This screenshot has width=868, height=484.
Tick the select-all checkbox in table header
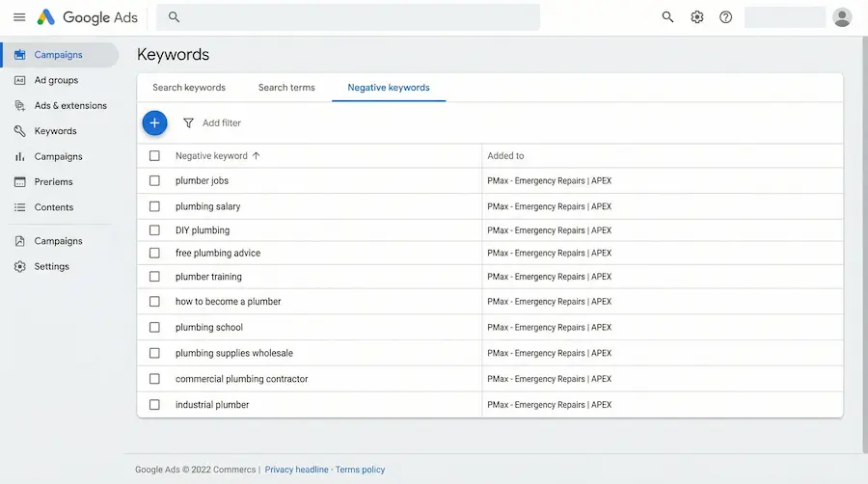[154, 156]
